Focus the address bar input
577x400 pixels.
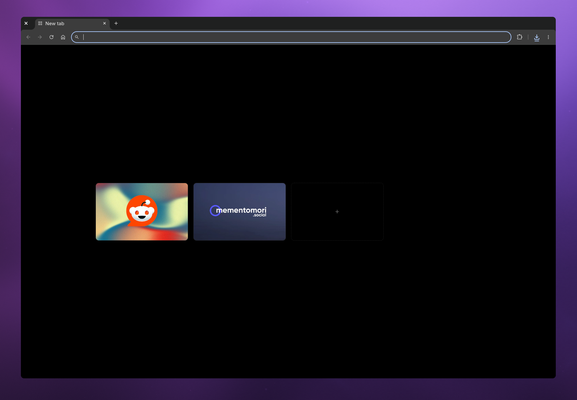pyautogui.click(x=291, y=37)
